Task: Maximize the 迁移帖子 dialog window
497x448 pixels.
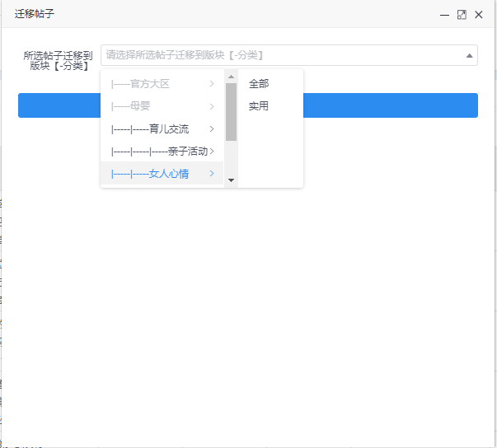Action: pyautogui.click(x=462, y=15)
